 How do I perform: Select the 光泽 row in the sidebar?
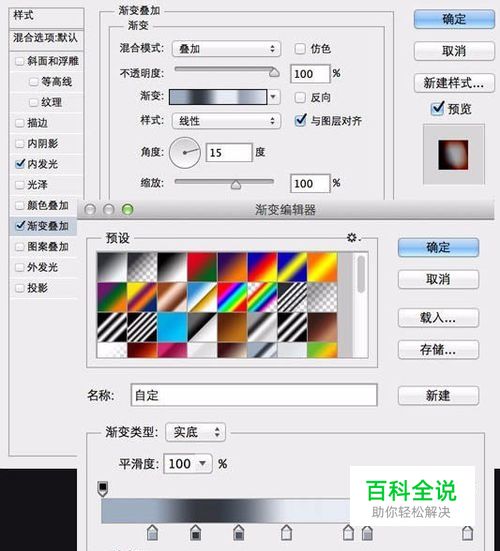(46, 184)
